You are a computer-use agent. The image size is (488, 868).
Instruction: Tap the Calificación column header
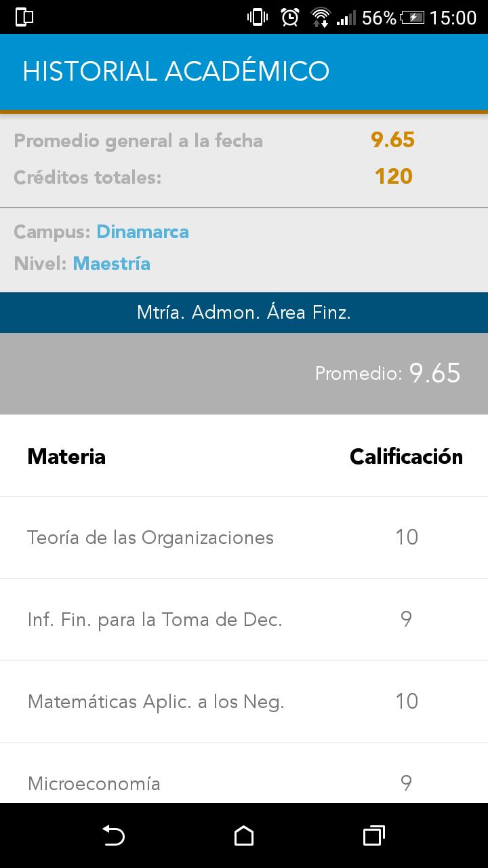[x=406, y=456]
